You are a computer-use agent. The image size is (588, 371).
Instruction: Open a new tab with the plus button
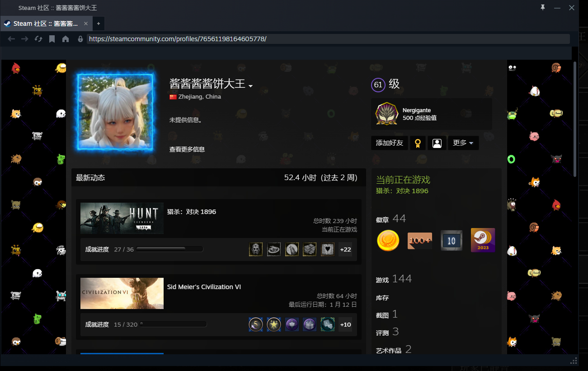tap(98, 24)
